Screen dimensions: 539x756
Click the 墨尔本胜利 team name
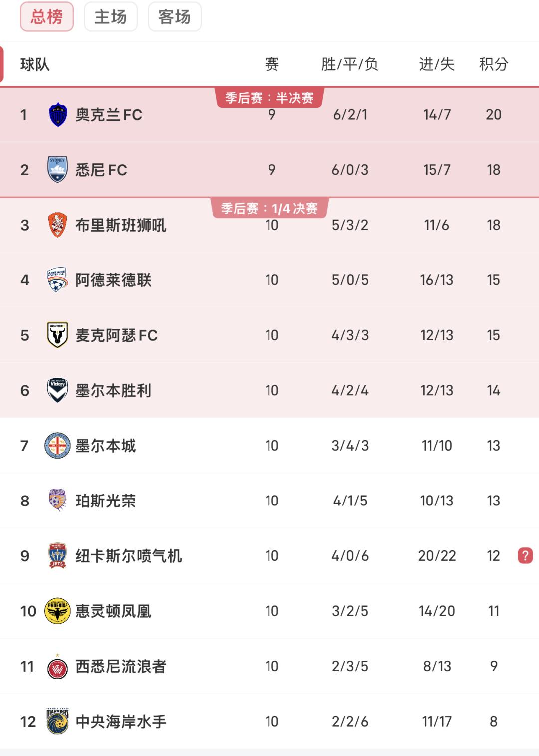[113, 390]
